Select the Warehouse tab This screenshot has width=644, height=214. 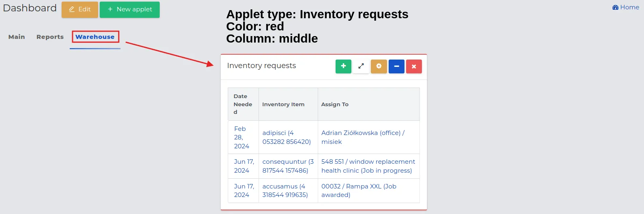point(95,37)
